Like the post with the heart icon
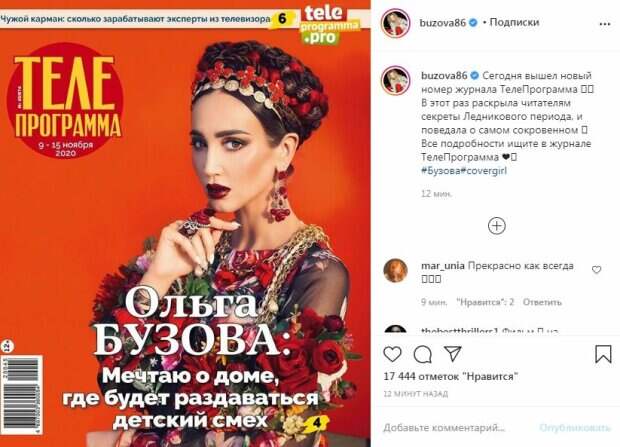Viewport: 620px width, 447px height. coord(392,354)
